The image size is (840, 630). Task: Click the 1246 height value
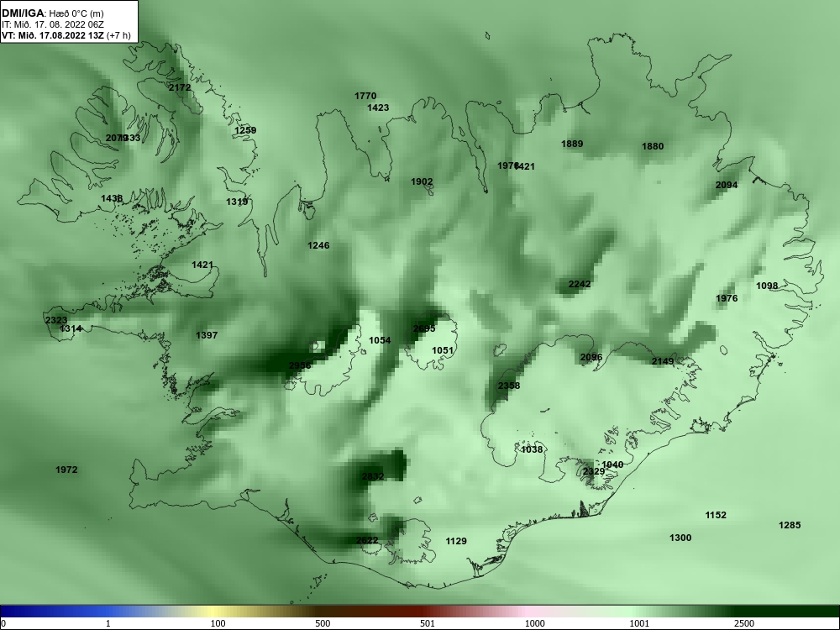pyautogui.click(x=318, y=245)
